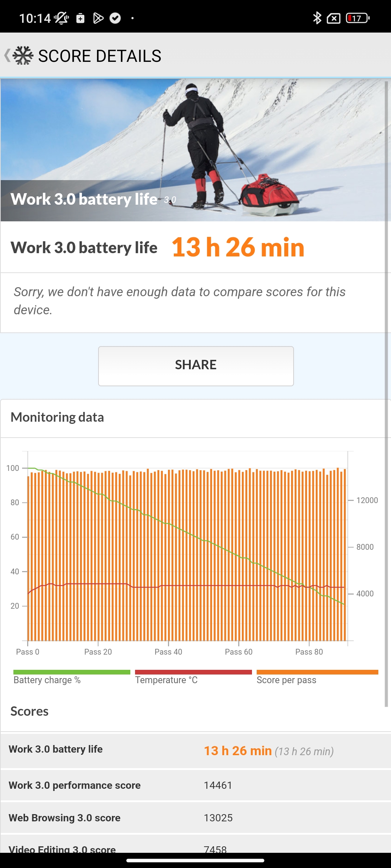Image resolution: width=391 pixels, height=868 pixels.
Task: Tap the vertical scrollbar on right edge
Action: click(386, 362)
